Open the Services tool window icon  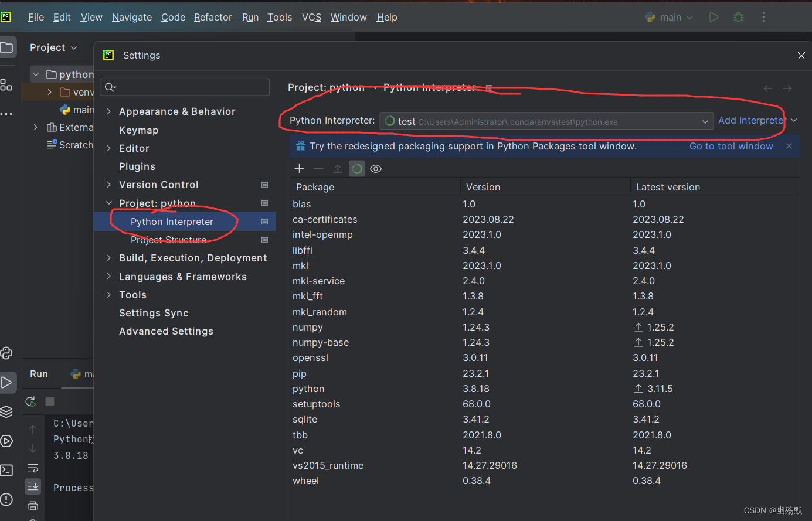coord(6,441)
